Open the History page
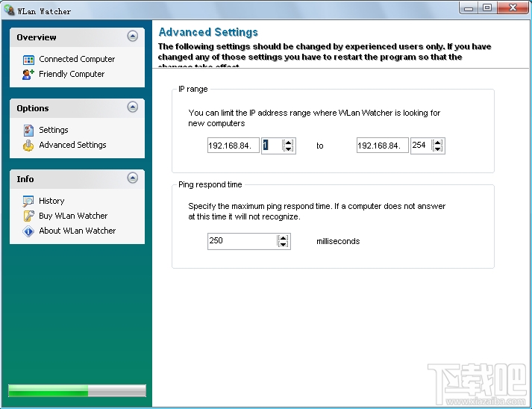Screen dimensions: 532x409 pos(51,201)
